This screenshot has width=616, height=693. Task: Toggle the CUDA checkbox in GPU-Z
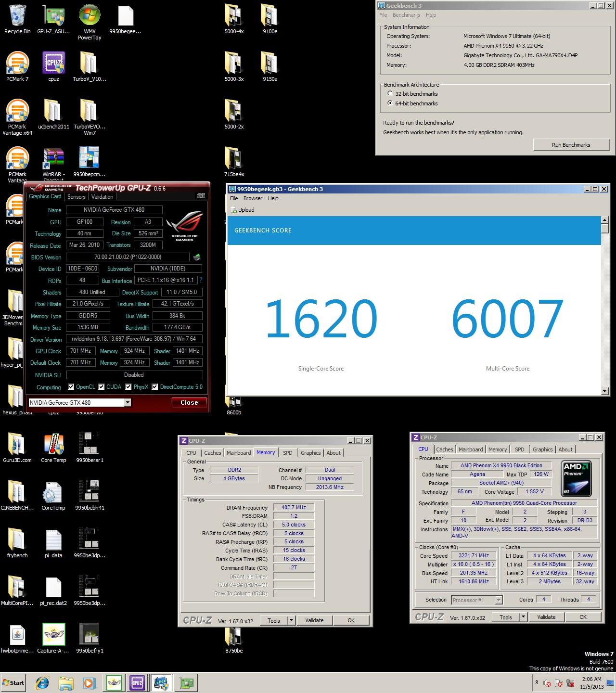pos(102,387)
